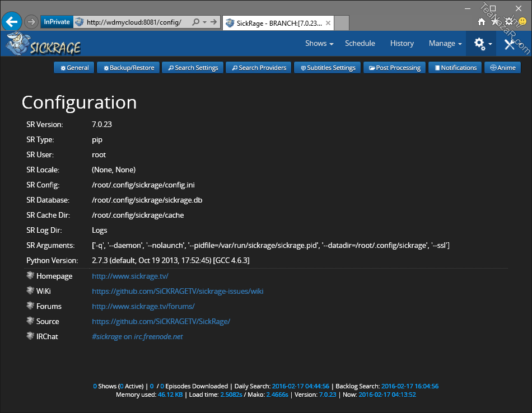Open the sickrage-issues wiki link
This screenshot has width=532, height=413.
coord(178,291)
